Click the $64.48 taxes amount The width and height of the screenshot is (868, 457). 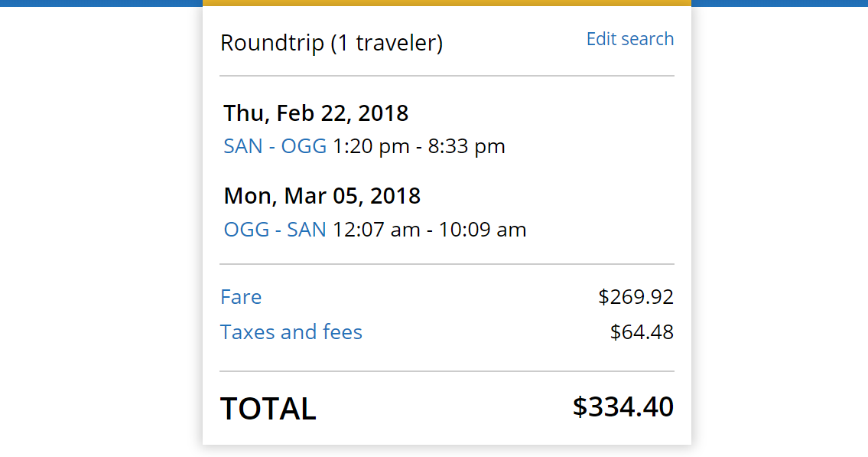642,332
